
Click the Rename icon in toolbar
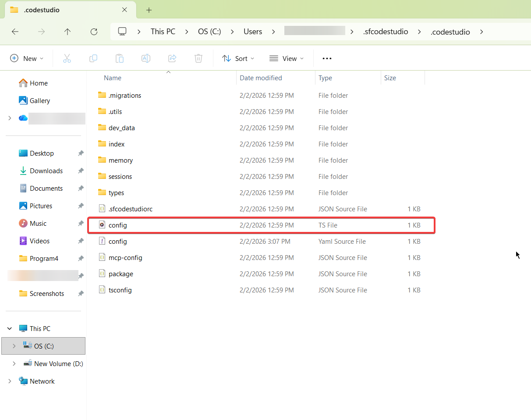pos(146,58)
